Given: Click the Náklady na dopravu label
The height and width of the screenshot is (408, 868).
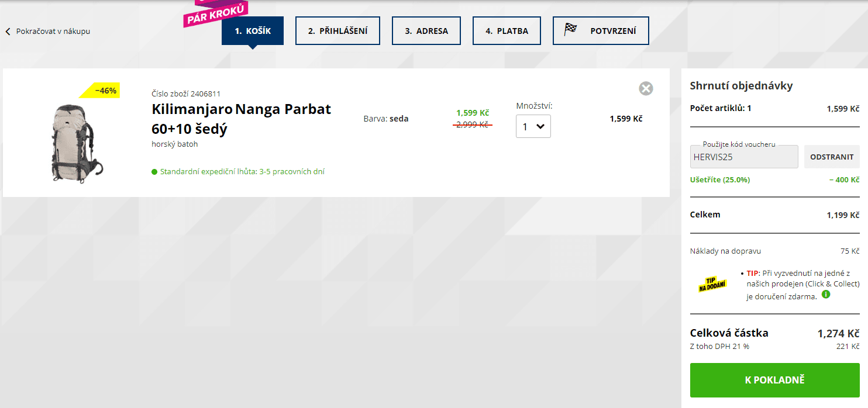Looking at the screenshot, I should [x=725, y=251].
